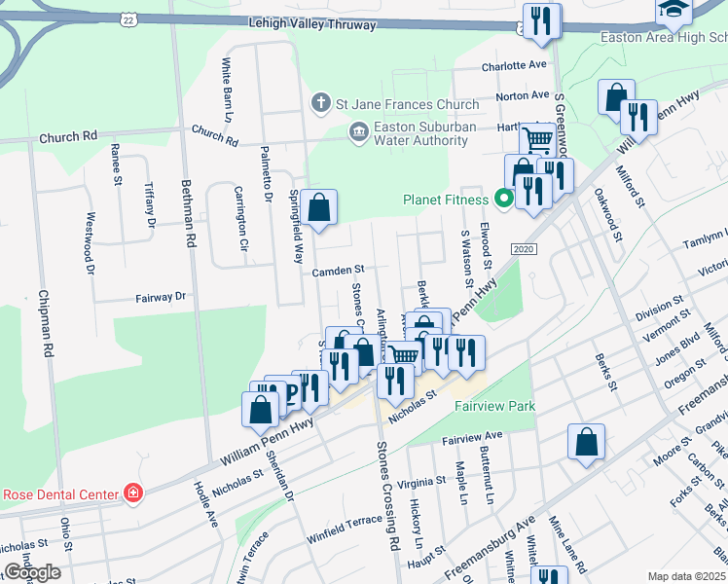Click the Elwood St label
Viewport: 728px width, 584px height.
[486, 245]
